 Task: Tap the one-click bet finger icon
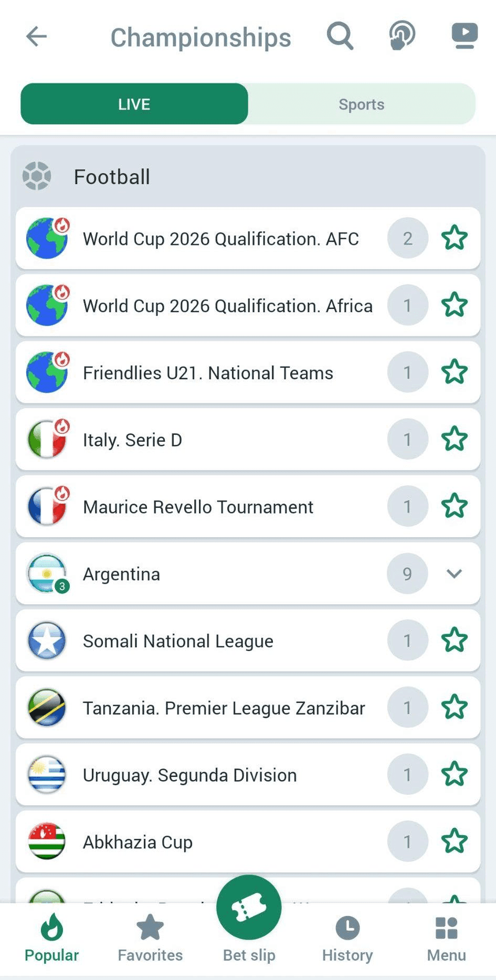click(x=402, y=36)
